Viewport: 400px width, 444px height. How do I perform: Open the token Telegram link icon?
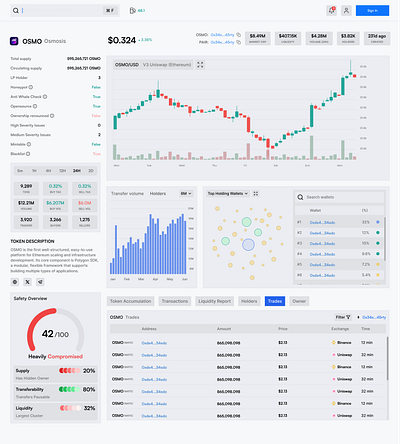(x=40, y=282)
